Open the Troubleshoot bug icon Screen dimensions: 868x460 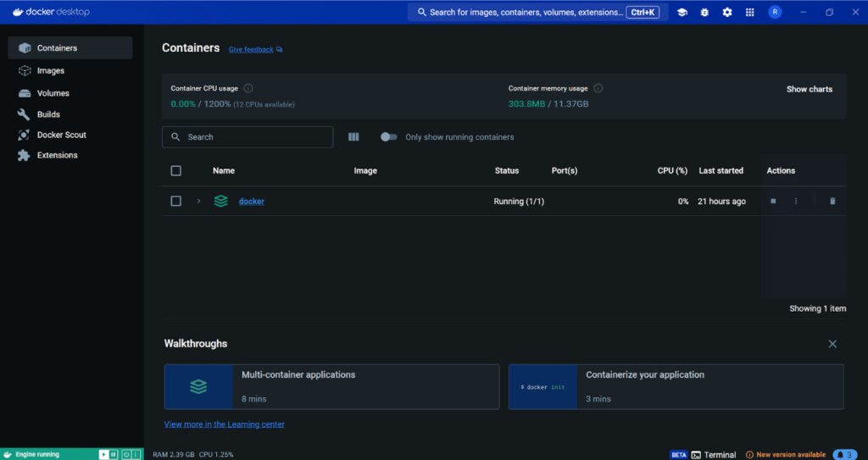[704, 12]
